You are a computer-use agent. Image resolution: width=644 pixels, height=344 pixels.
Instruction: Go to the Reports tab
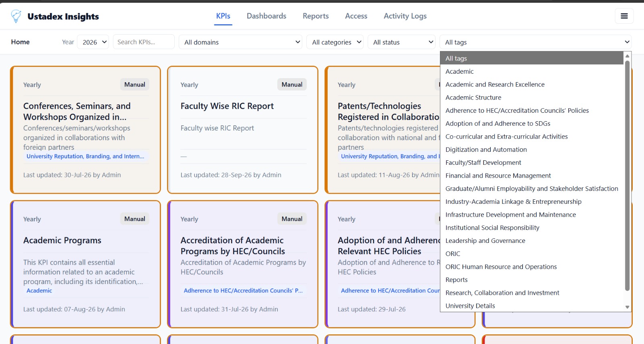(316, 16)
